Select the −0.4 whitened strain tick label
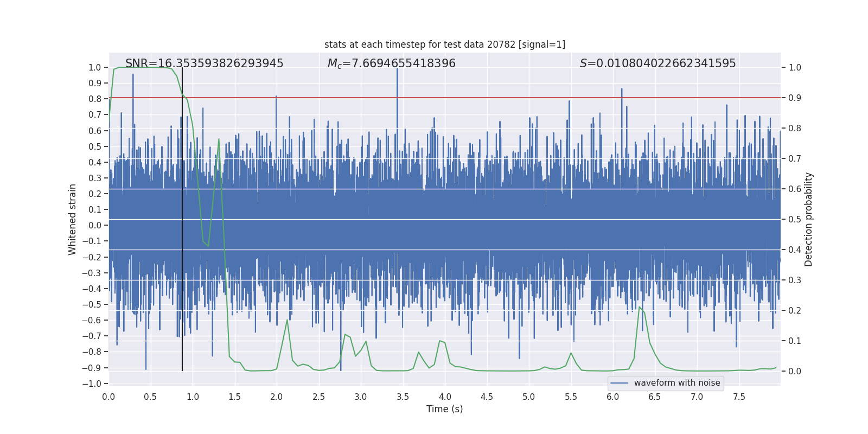This screenshot has width=868, height=434. click(92, 289)
